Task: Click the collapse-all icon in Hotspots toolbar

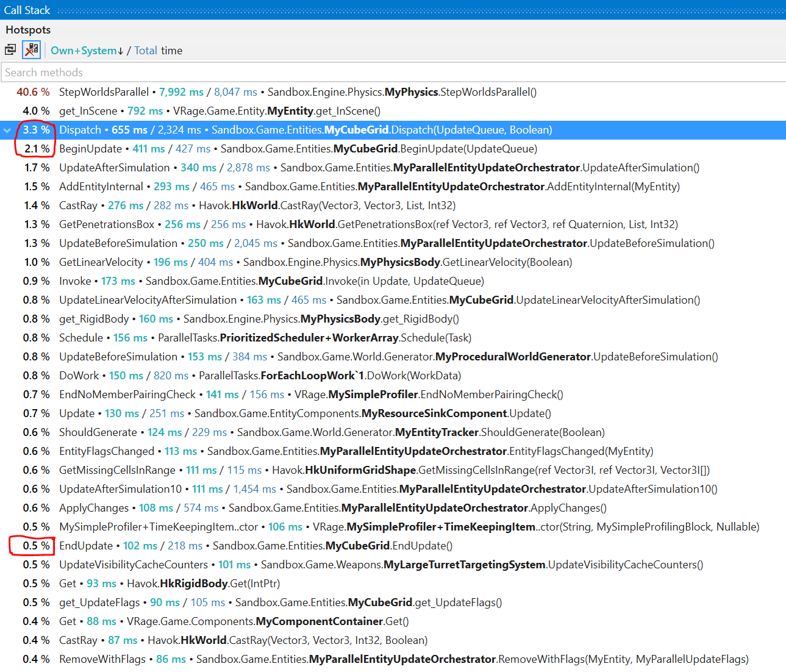Action: [x=10, y=50]
